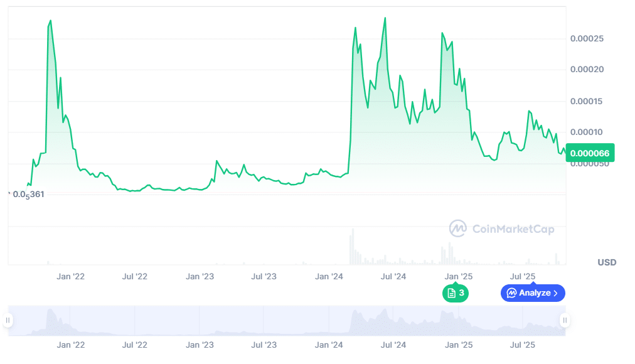The height and width of the screenshot is (364, 635).
Task: Expand the Analyze chevron arrow
Action: (556, 293)
